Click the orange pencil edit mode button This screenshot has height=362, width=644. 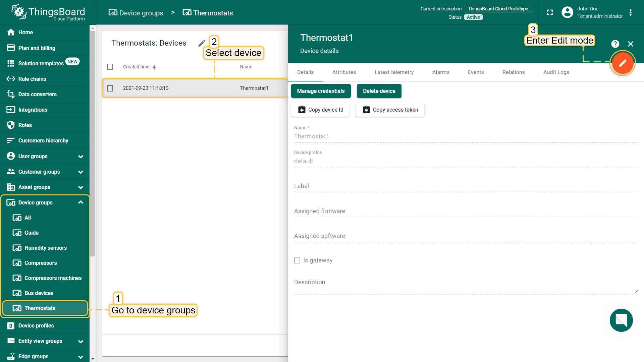coord(622,63)
